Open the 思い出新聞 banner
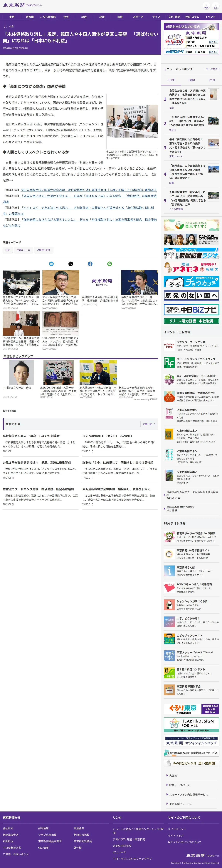The image size is (222, 868). click(191, 763)
